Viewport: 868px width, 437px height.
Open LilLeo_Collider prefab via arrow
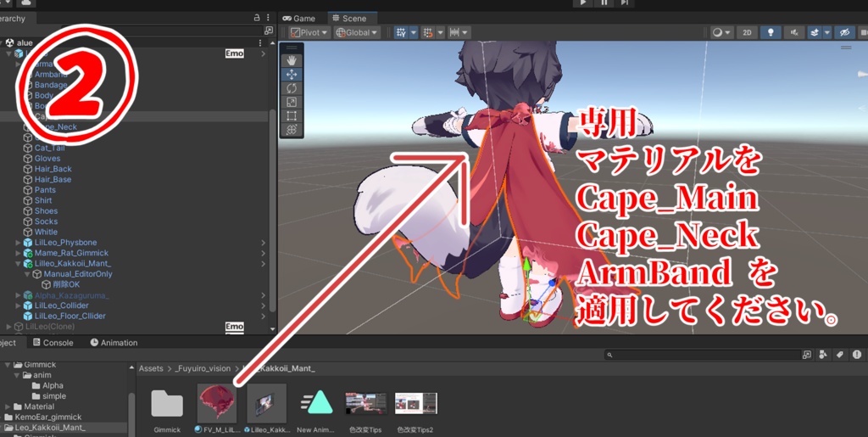264,305
